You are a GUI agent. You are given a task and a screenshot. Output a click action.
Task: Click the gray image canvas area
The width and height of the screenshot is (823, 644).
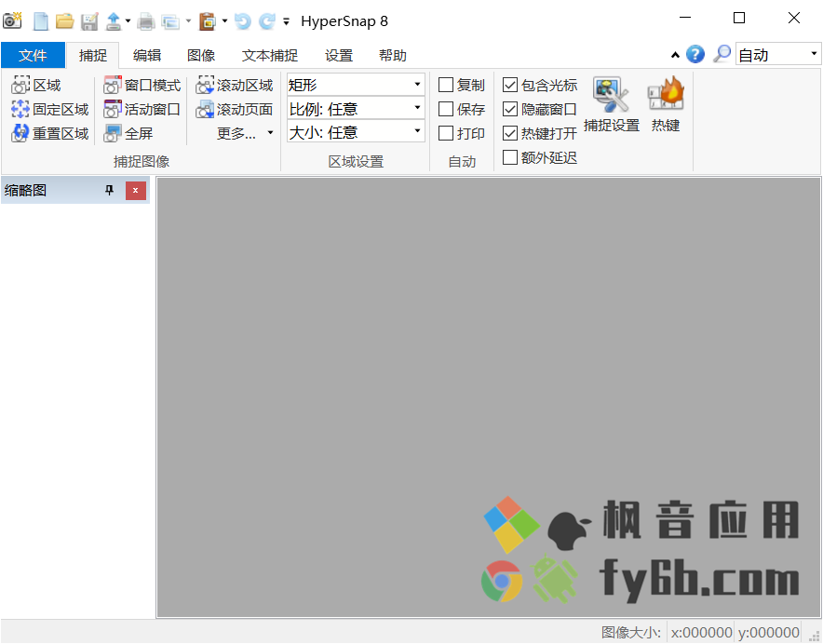[x=489, y=396]
